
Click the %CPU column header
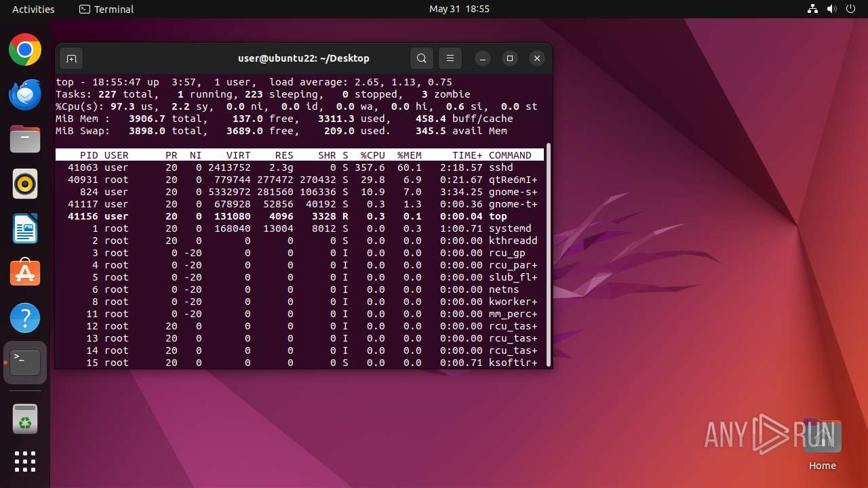[372, 155]
